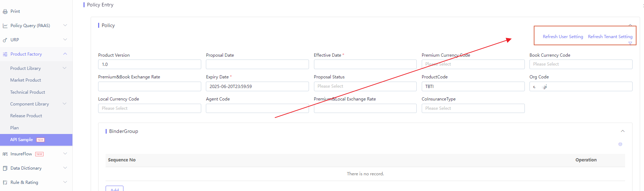Click Refresh User Setting link
Screen dimensions: 644x191
coord(563,37)
